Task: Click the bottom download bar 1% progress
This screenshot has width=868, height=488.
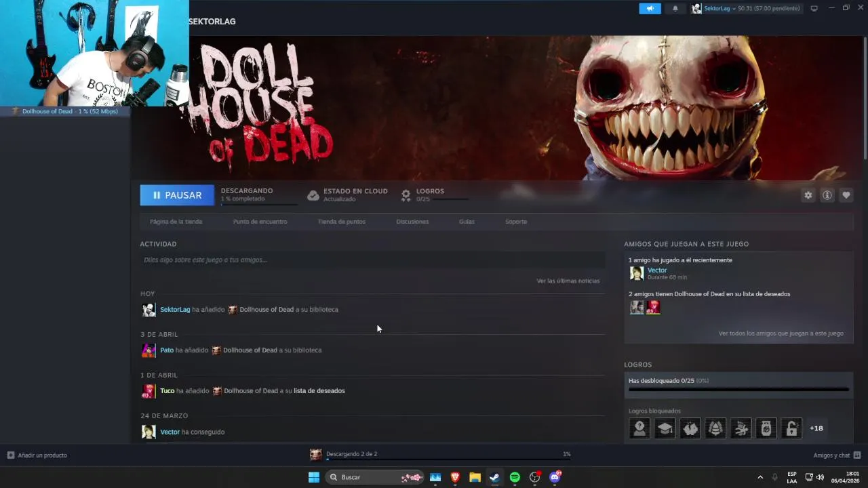Action: [x=448, y=460]
